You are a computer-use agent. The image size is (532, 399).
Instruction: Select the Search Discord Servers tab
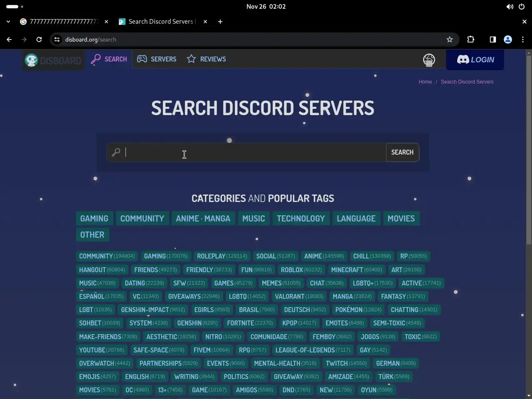163,22
